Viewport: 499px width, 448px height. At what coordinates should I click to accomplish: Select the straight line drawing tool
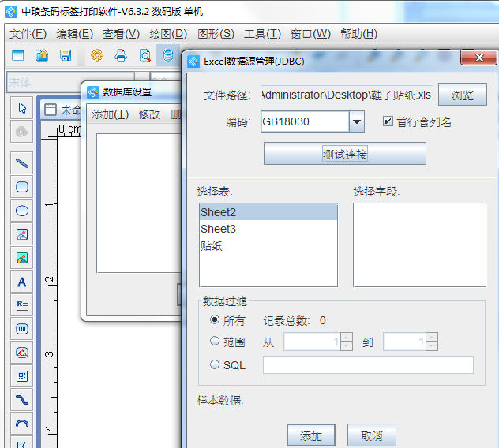pos(22,163)
